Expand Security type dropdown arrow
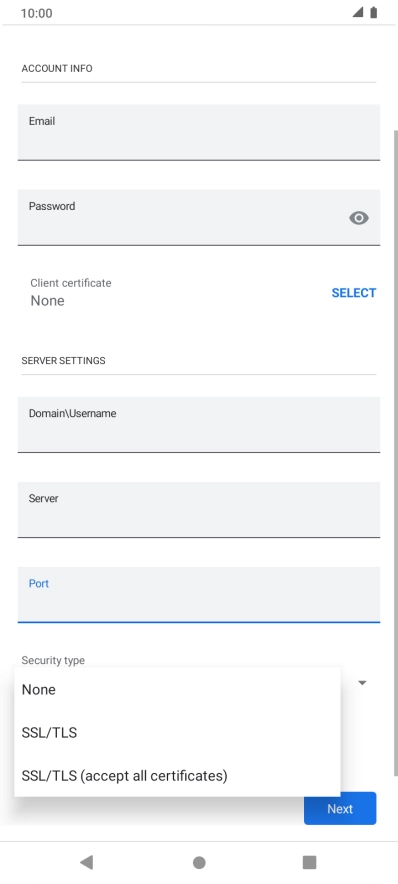 click(362, 683)
